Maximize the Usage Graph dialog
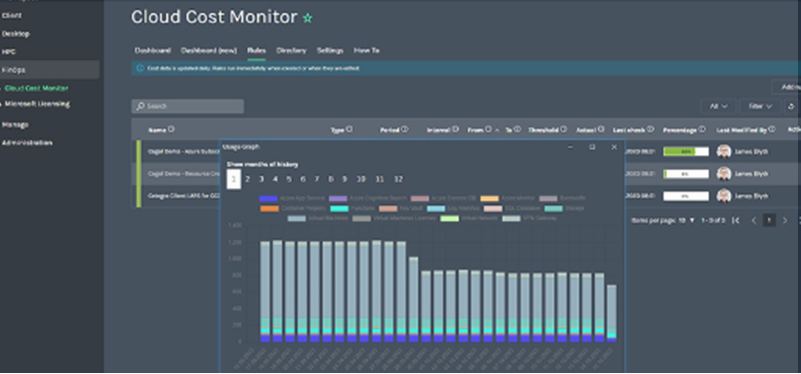Image resolution: width=801 pixels, height=374 pixels. coord(592,147)
